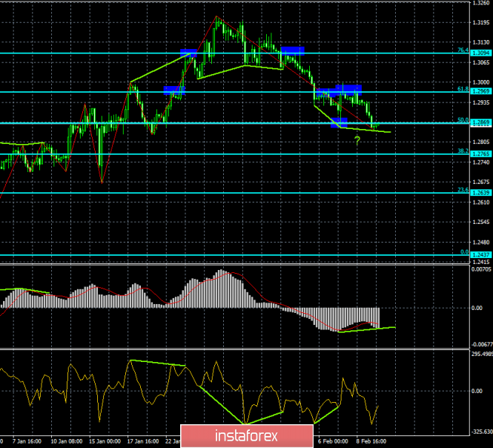
Task: Click the green question mark annotation
Action: 357,139
